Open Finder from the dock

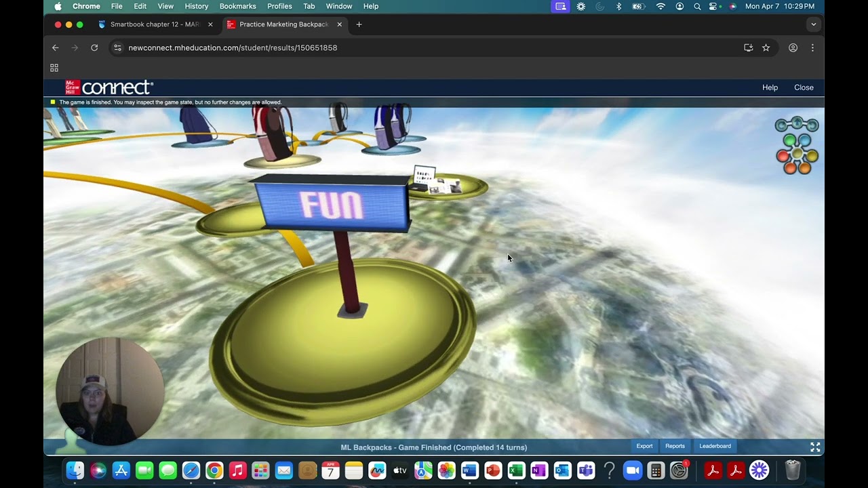click(x=75, y=470)
